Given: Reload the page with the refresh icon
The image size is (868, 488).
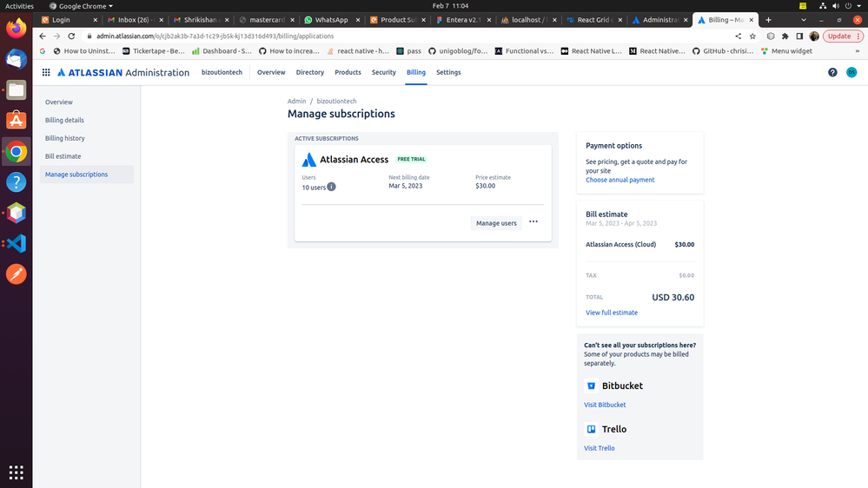Looking at the screenshot, I should (72, 36).
